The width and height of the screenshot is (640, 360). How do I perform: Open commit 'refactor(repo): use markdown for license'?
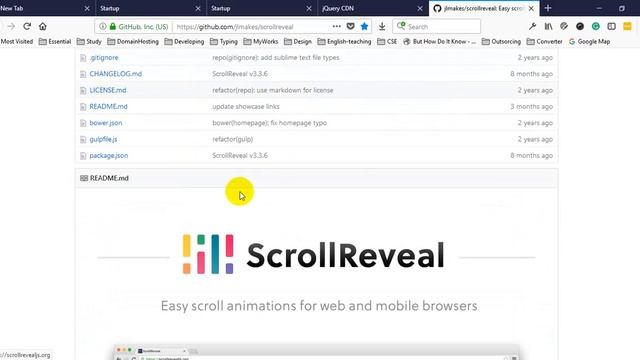273,90
